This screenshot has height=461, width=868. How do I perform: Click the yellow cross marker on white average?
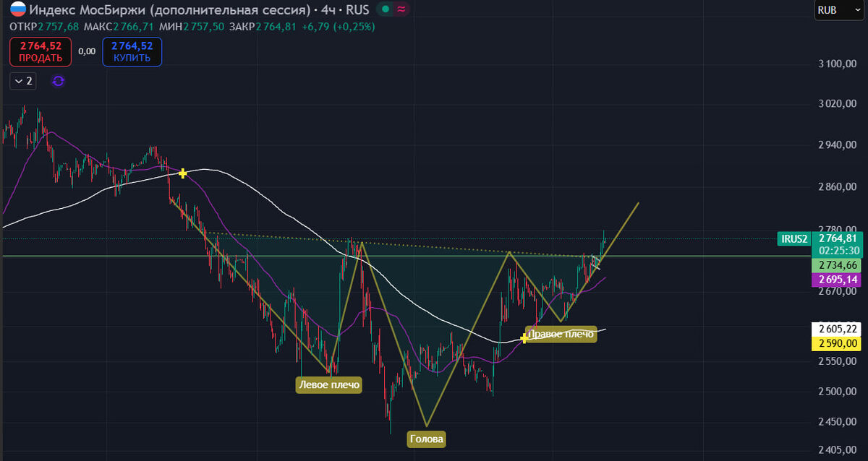[x=183, y=173]
